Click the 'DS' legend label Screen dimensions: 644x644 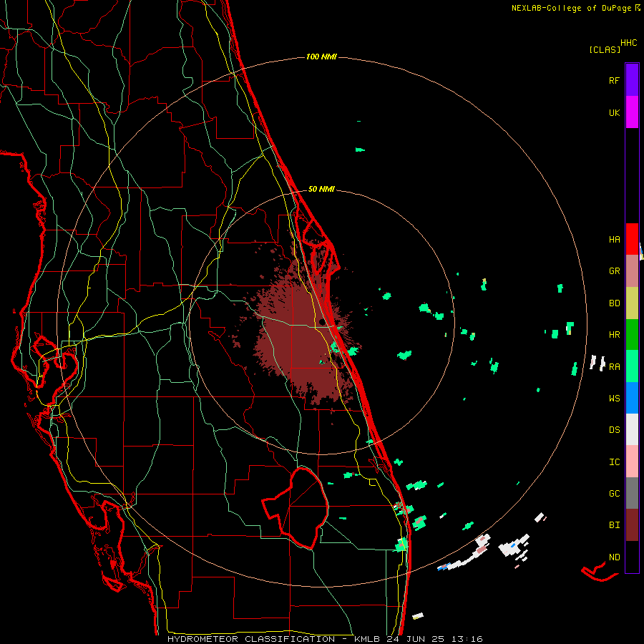[x=615, y=430]
